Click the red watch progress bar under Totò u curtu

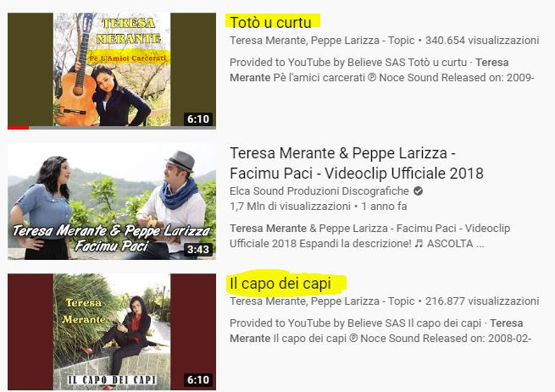(x=18, y=127)
